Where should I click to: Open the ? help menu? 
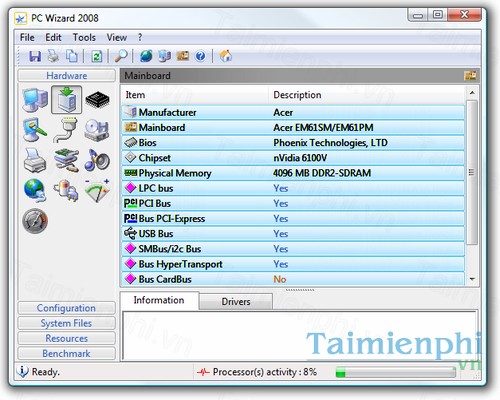(140, 37)
